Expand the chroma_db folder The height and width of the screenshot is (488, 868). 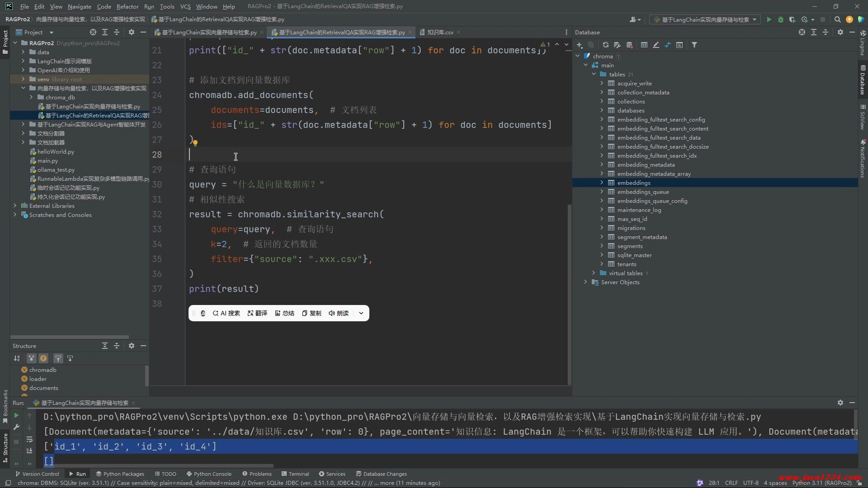[x=31, y=97]
